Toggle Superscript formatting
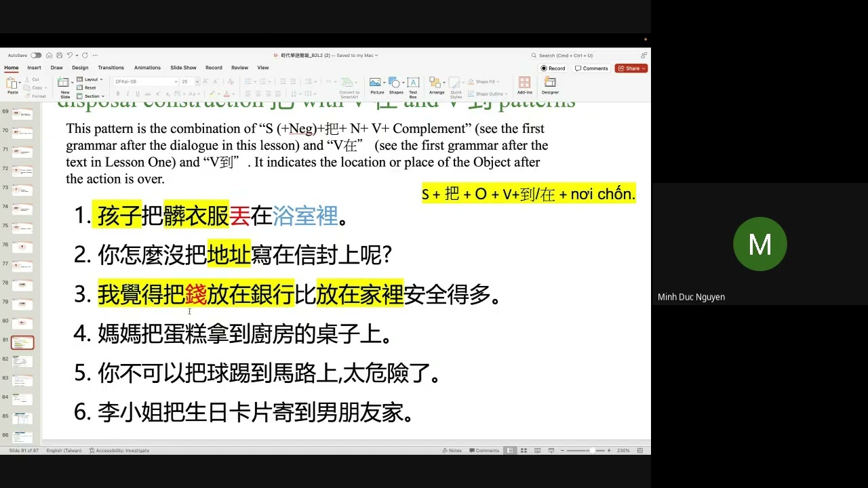The width and height of the screenshot is (868, 488). (158, 94)
